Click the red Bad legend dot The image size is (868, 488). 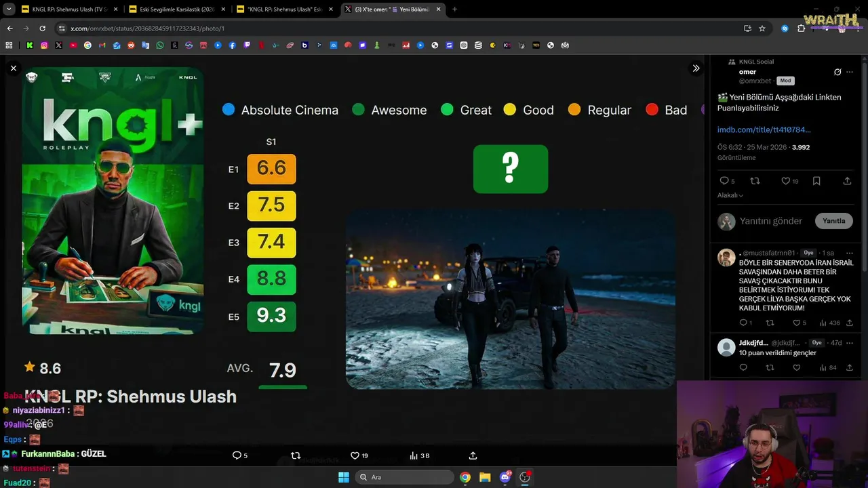(x=652, y=109)
